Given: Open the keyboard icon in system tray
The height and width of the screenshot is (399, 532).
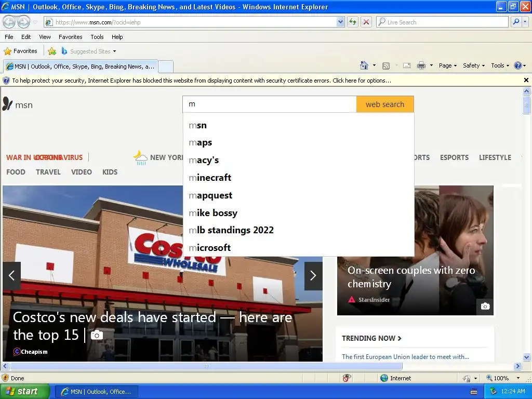Looking at the screenshot, I should [x=474, y=392].
